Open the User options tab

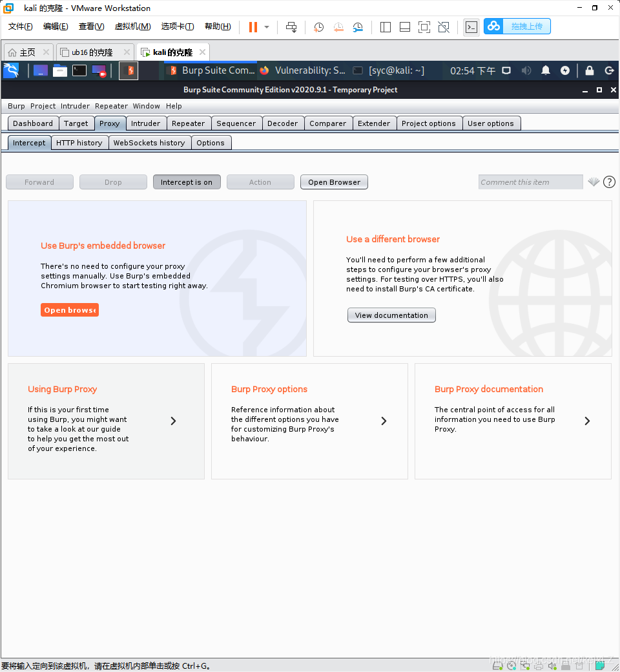pos(491,123)
